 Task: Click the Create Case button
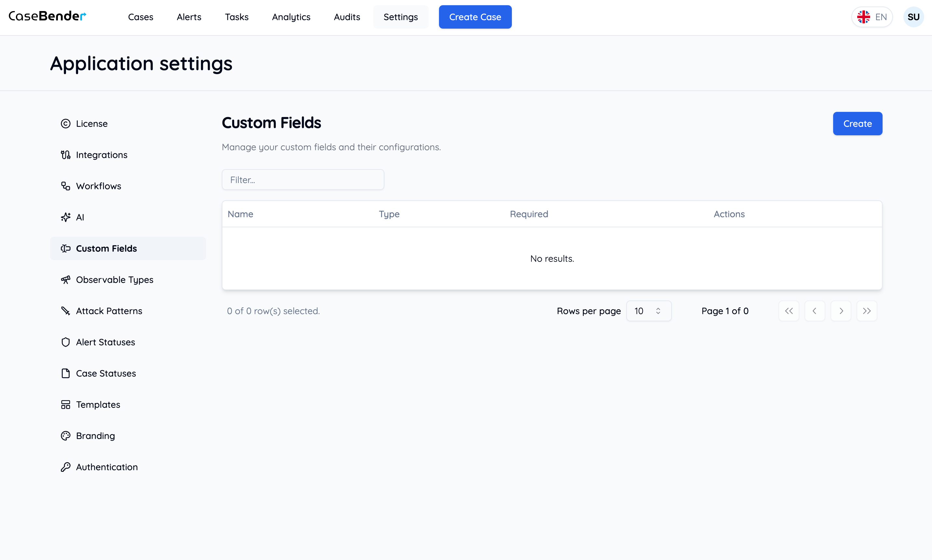475,17
